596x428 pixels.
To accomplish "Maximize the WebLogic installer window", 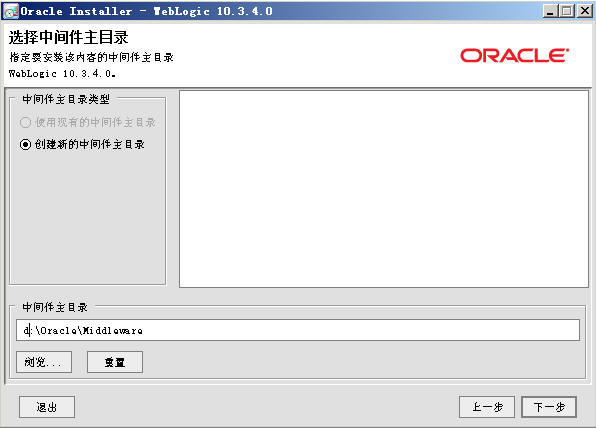I will coord(567,11).
